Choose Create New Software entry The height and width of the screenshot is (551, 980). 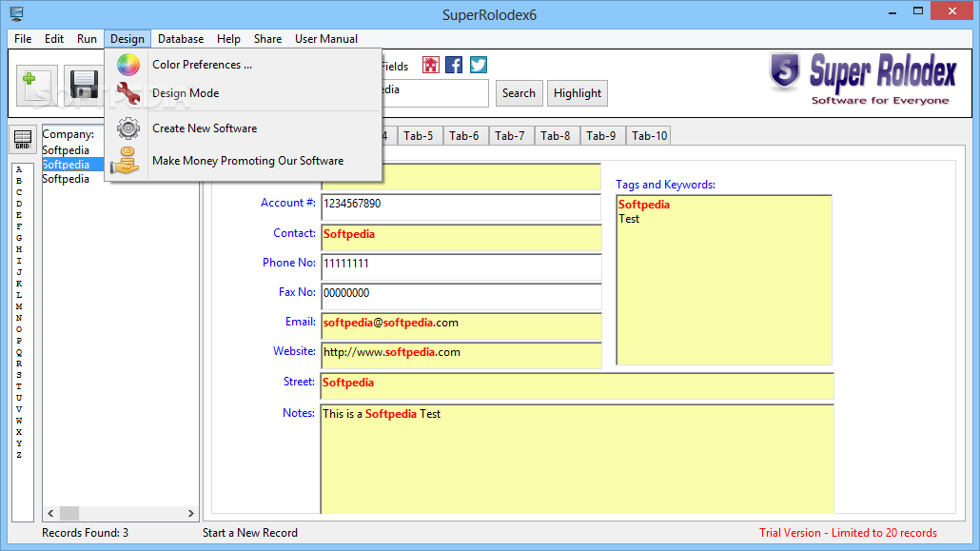(x=244, y=128)
